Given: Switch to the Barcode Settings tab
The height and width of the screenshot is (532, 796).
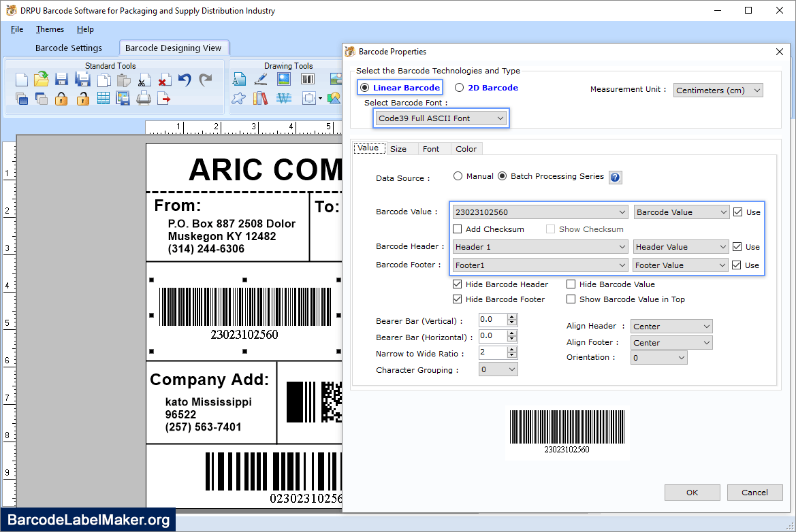Looking at the screenshot, I should coord(69,48).
